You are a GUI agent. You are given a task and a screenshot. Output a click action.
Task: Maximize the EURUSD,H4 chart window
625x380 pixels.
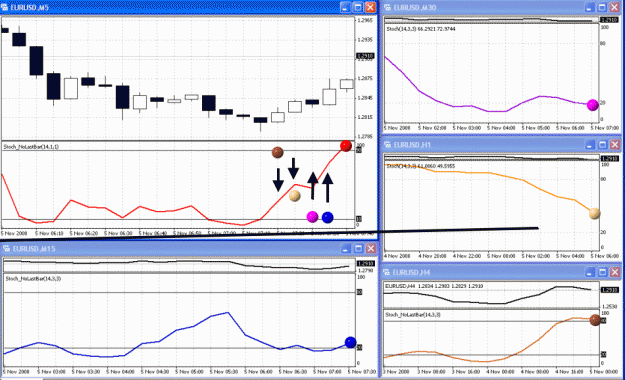[602, 272]
